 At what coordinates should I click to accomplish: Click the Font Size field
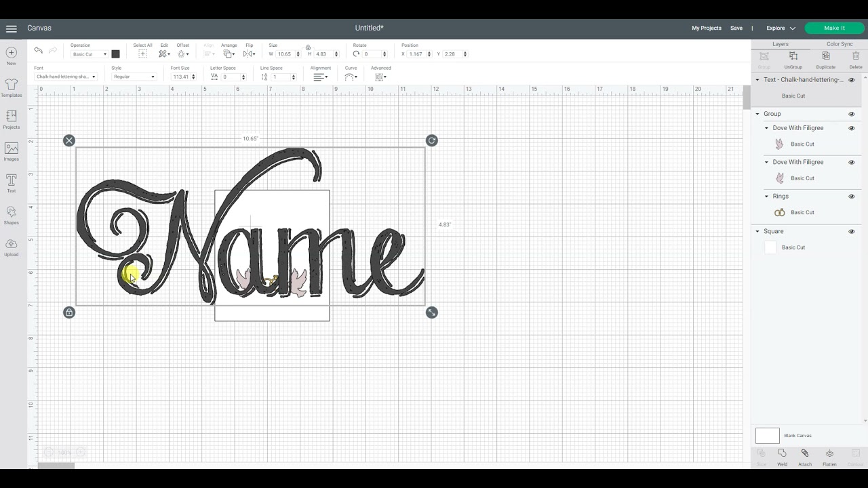pyautogui.click(x=180, y=77)
